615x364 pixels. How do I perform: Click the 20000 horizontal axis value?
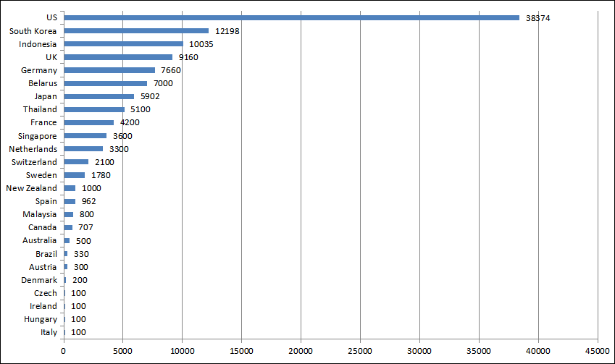coord(301,350)
